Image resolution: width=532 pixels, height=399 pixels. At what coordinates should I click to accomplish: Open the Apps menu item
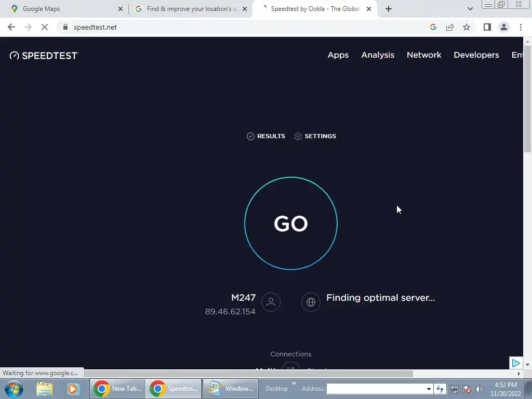(338, 55)
